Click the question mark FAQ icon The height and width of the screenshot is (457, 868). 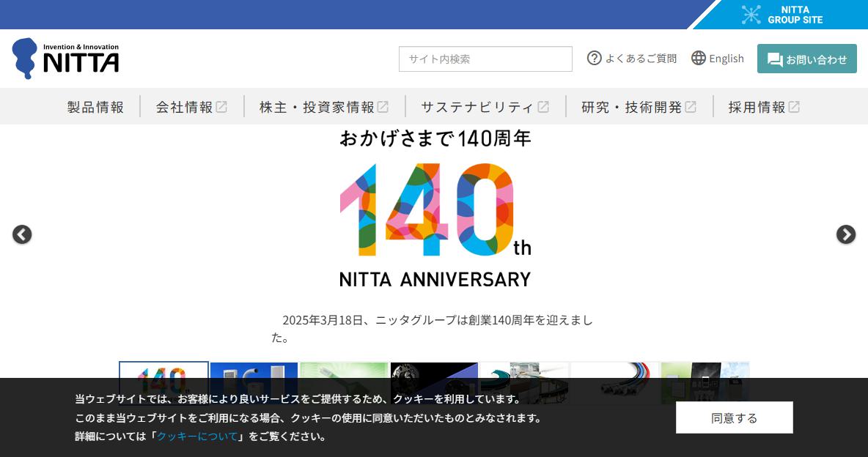(x=594, y=58)
